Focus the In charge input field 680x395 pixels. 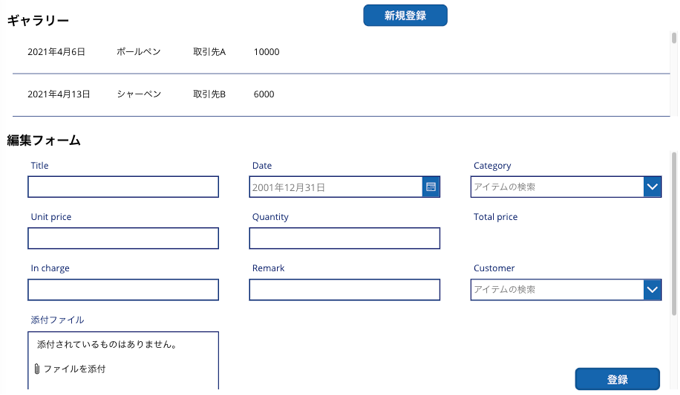pyautogui.click(x=123, y=290)
